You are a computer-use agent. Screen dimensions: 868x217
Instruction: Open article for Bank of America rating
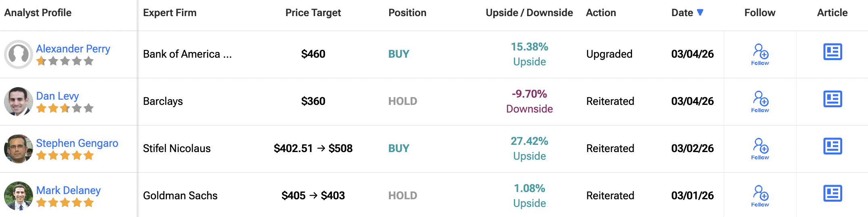click(x=833, y=52)
